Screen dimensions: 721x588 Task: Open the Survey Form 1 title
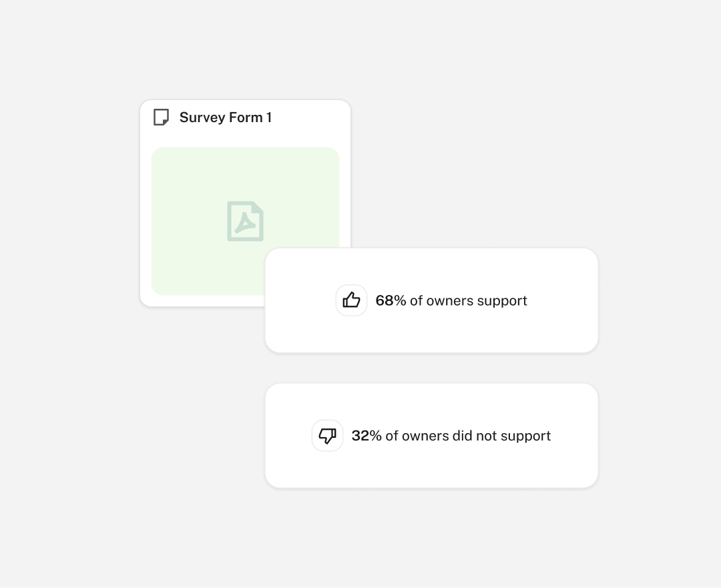226,117
